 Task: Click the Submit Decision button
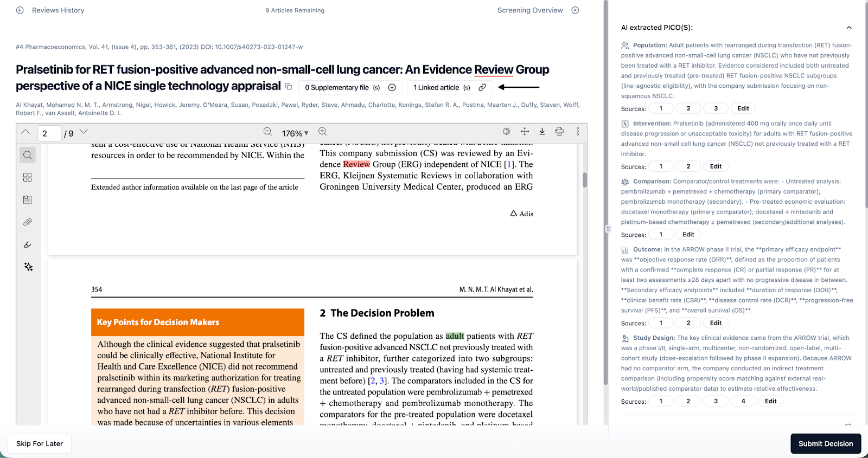click(825, 443)
